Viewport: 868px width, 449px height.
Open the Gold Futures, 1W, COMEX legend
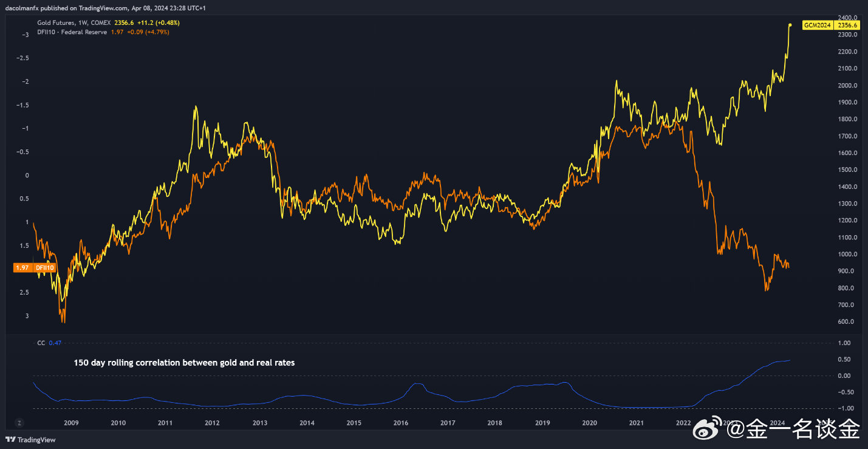click(73, 22)
